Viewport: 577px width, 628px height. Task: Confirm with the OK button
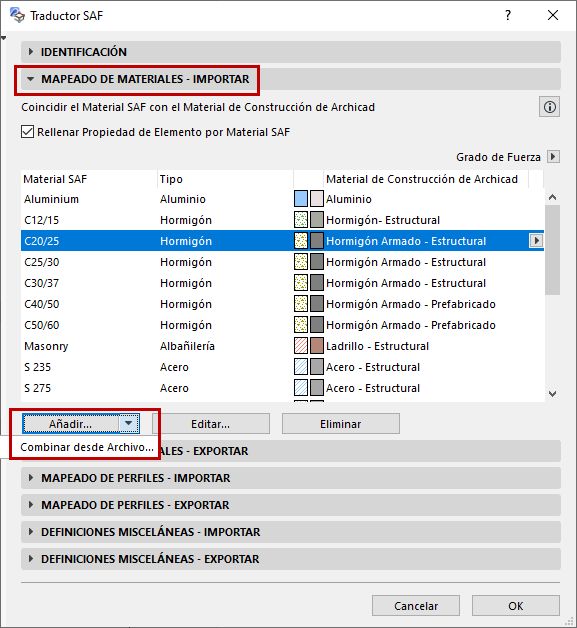516,606
